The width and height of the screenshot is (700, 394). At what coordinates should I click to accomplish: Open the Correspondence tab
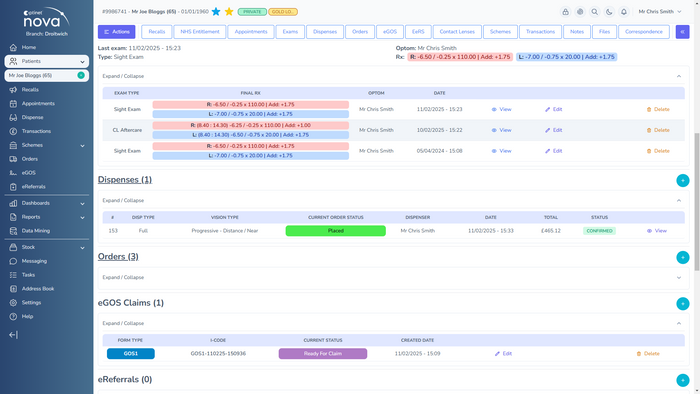[644, 32]
